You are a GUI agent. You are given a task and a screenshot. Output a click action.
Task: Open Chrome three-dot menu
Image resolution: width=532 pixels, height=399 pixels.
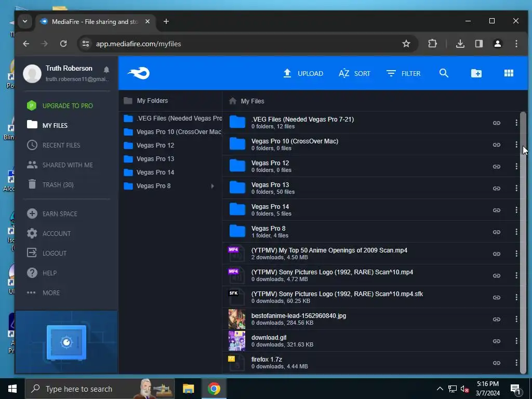pos(516,44)
